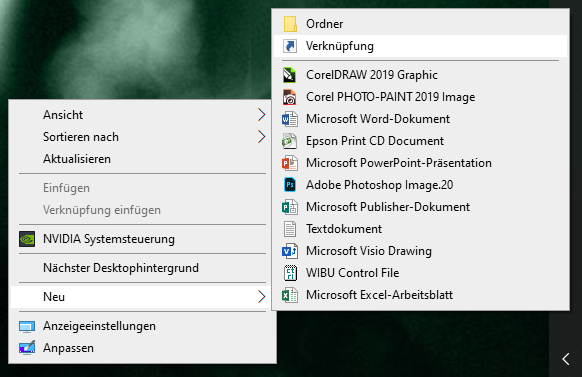Click the WIBU Control File icon
Image resolution: width=582 pixels, height=377 pixels.
[x=290, y=273]
